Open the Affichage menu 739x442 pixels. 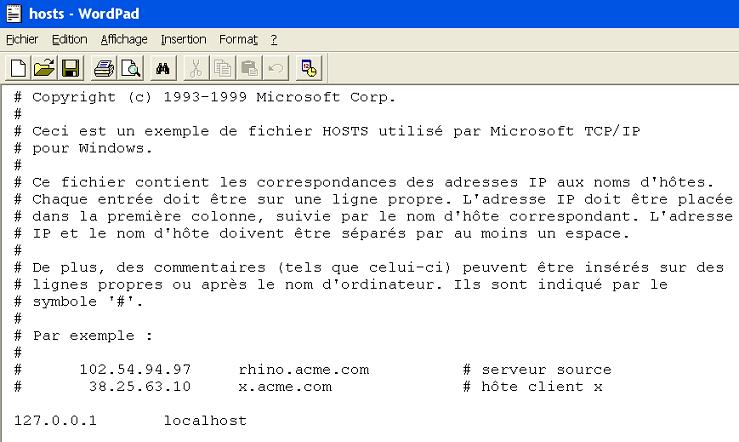[x=124, y=39]
